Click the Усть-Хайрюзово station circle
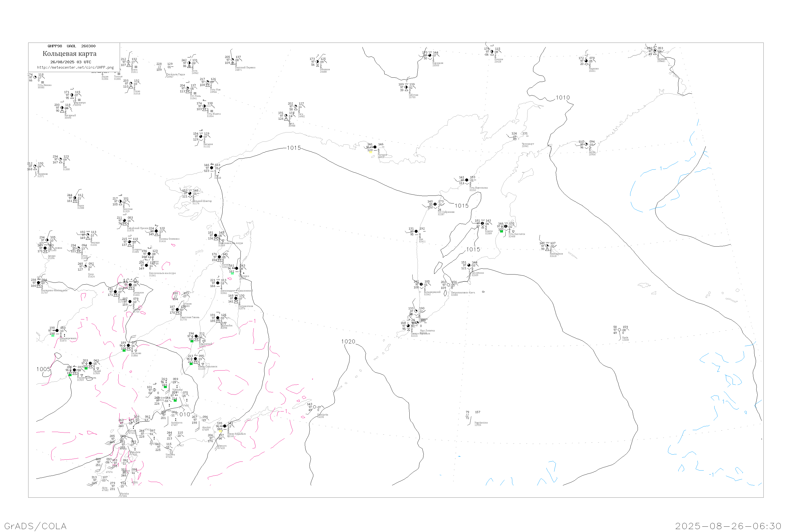The image size is (798, 532). [435, 204]
